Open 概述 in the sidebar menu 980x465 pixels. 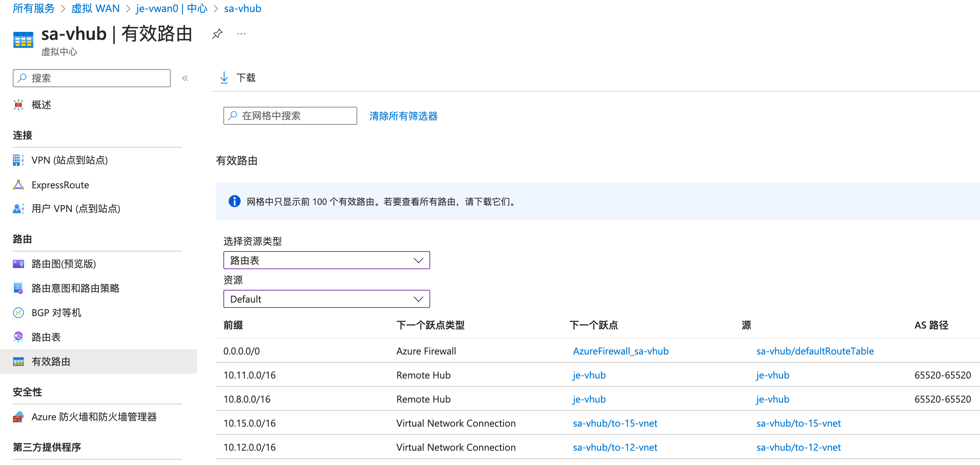coord(41,105)
